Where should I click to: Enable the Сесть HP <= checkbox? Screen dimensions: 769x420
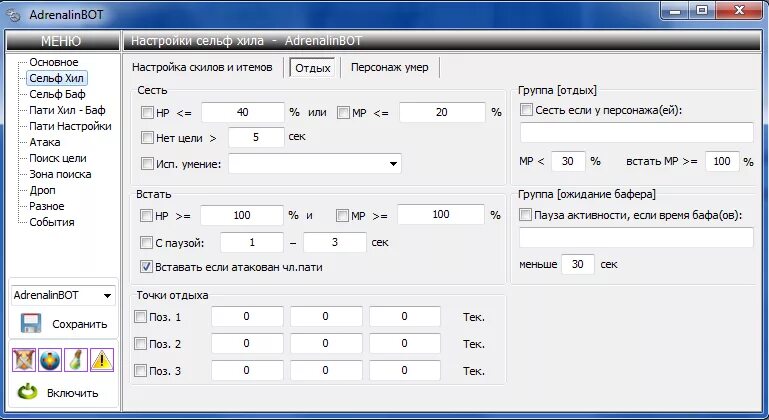(x=147, y=112)
